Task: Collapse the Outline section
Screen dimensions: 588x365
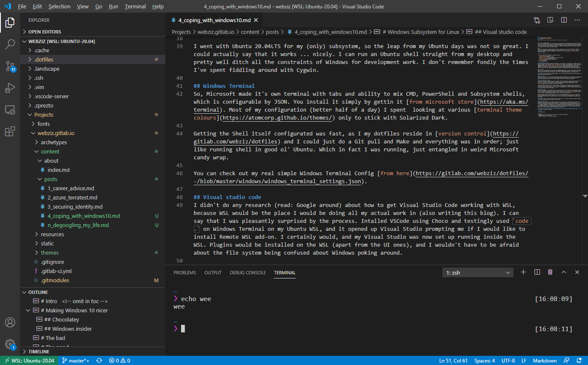Action: pos(92,292)
